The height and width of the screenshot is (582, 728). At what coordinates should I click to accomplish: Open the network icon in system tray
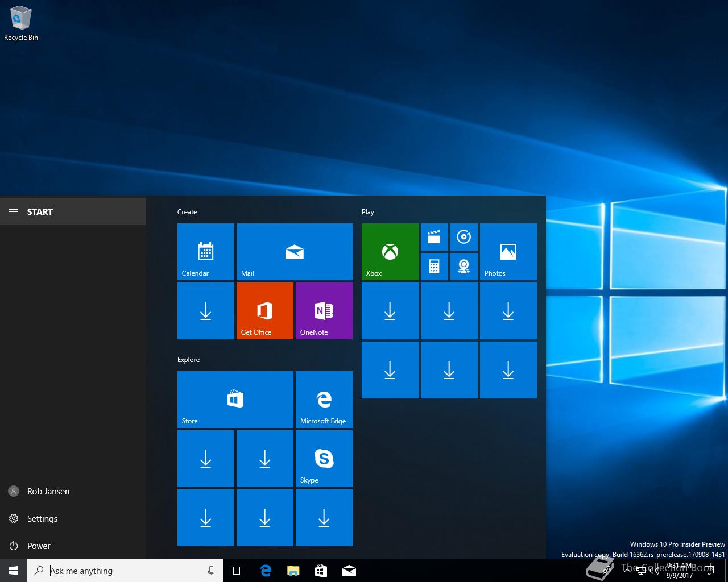click(641, 571)
